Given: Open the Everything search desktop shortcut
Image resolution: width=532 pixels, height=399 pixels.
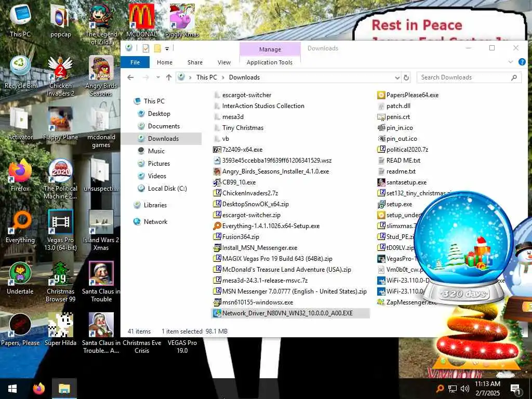Looking at the screenshot, I should [x=20, y=227].
